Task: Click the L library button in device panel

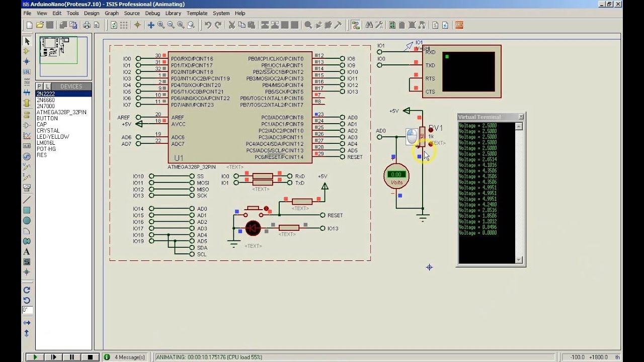Action: tap(47, 86)
